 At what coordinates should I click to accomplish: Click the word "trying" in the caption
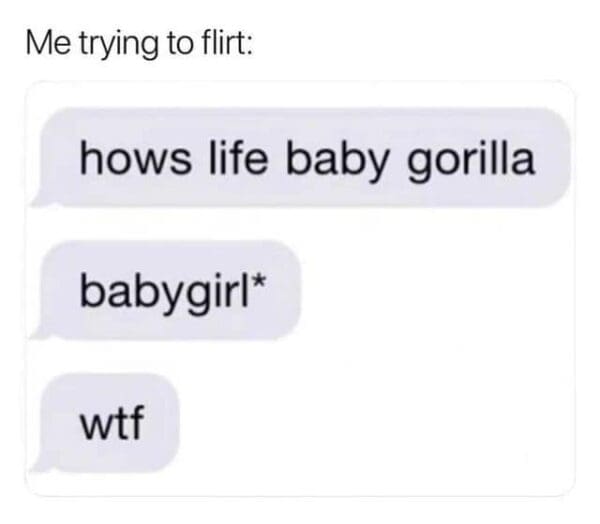point(119,47)
